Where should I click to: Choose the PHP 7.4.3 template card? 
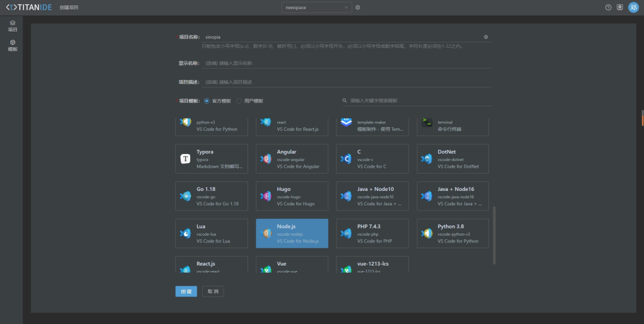pos(373,233)
